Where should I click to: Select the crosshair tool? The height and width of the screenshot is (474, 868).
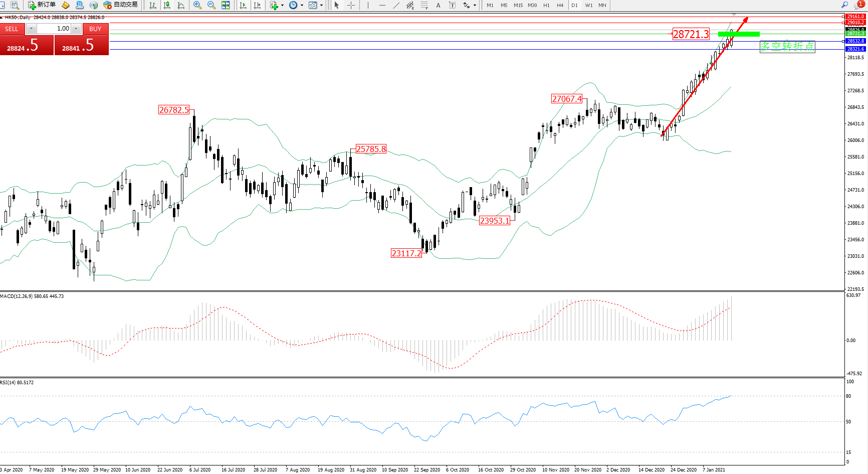(x=351, y=5)
